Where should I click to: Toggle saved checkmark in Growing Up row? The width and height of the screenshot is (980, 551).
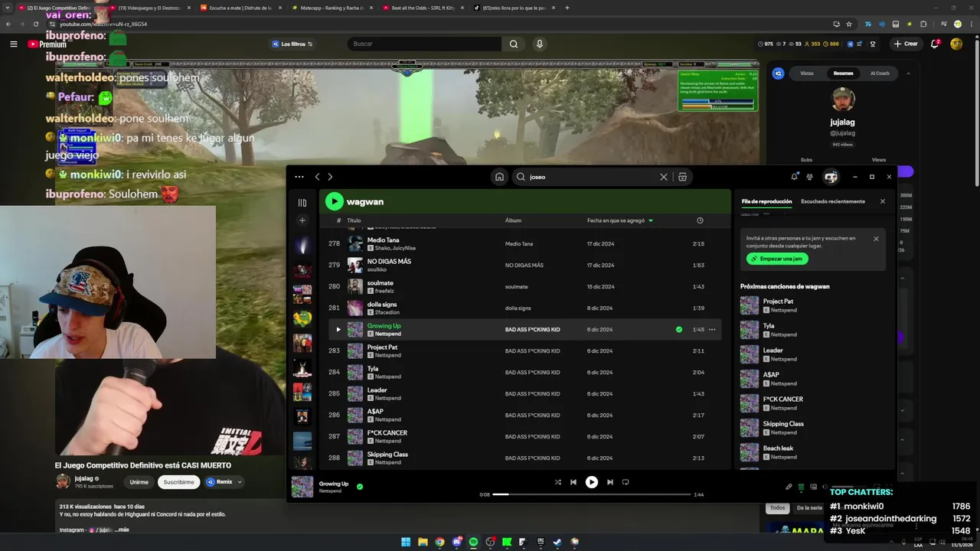678,330
